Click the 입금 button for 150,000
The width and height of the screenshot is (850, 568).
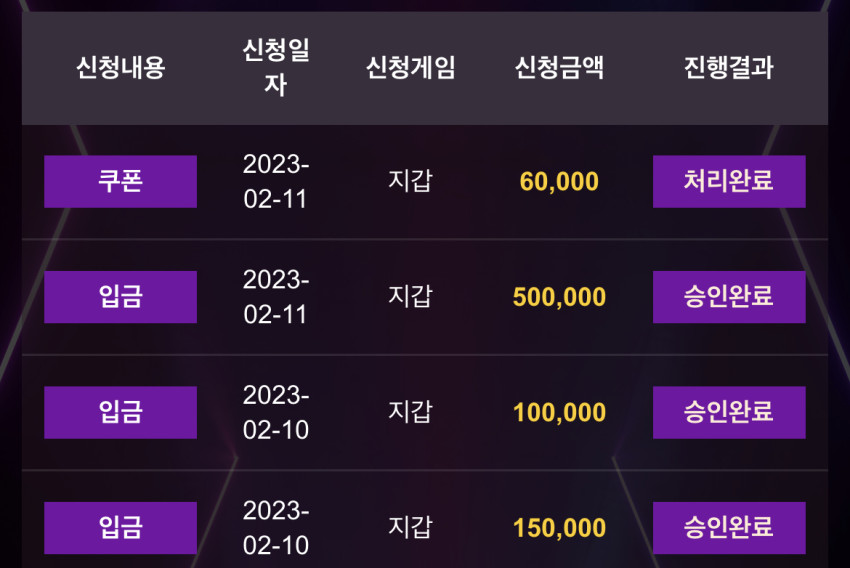point(120,528)
